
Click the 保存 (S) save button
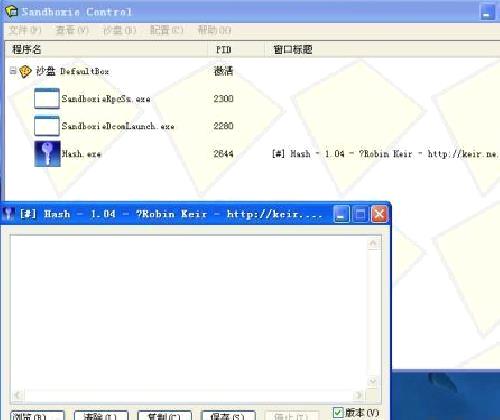pos(228,415)
